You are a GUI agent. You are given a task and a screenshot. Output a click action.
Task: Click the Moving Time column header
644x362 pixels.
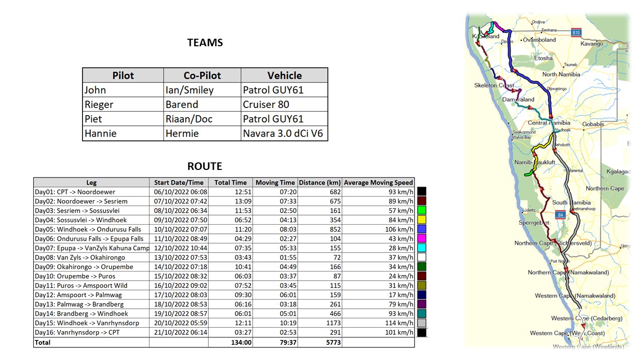click(x=275, y=183)
